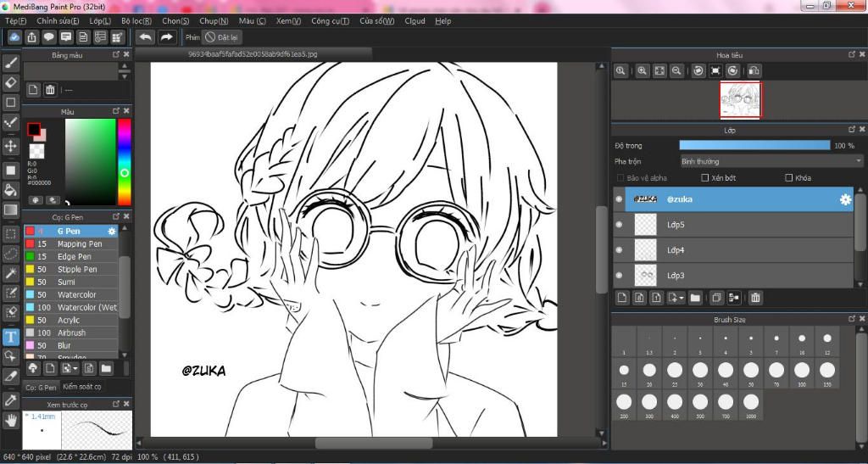Add a new layer folder
The height and width of the screenshot is (464, 868).
pos(695,298)
